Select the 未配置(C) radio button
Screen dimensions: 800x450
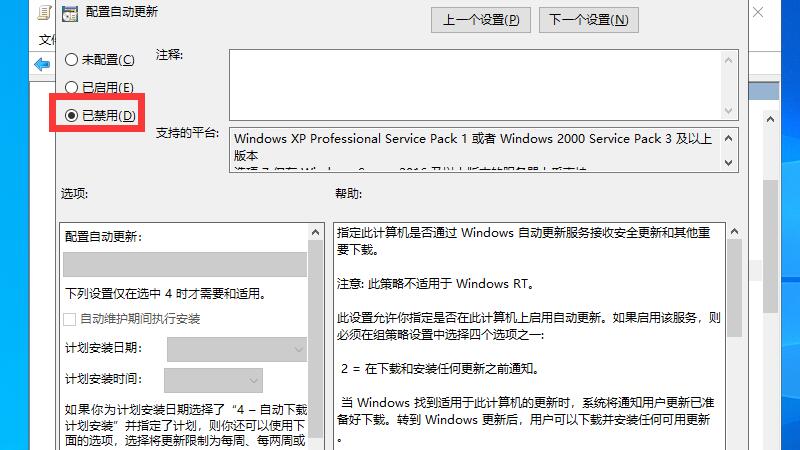pos(72,60)
